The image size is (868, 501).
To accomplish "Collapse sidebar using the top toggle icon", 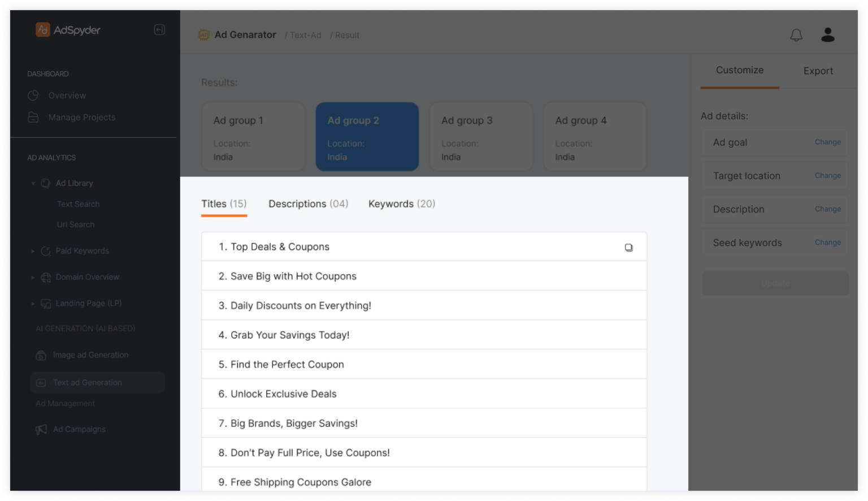I will pos(159,30).
